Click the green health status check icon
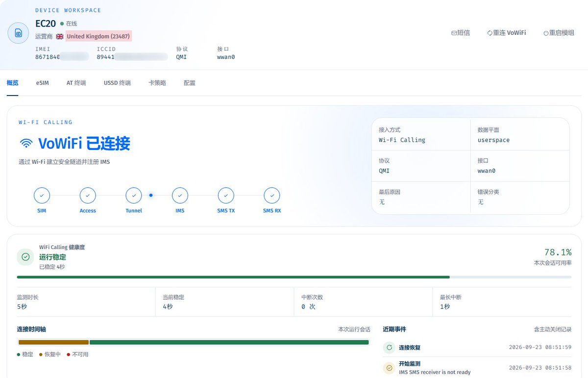 [x=25, y=257]
